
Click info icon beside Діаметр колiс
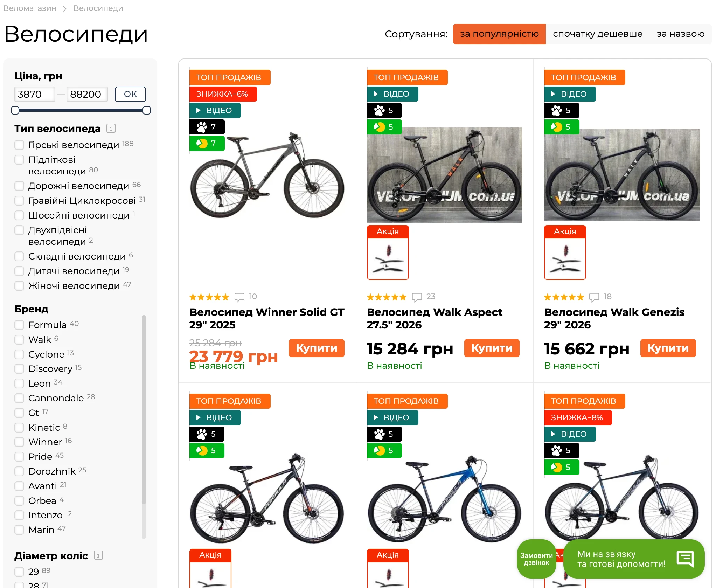98,555
